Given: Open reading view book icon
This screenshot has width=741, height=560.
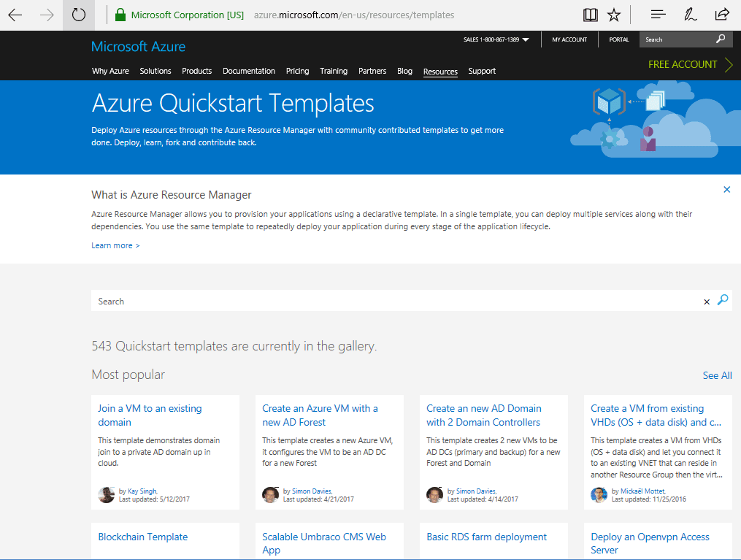Looking at the screenshot, I should 590,15.
